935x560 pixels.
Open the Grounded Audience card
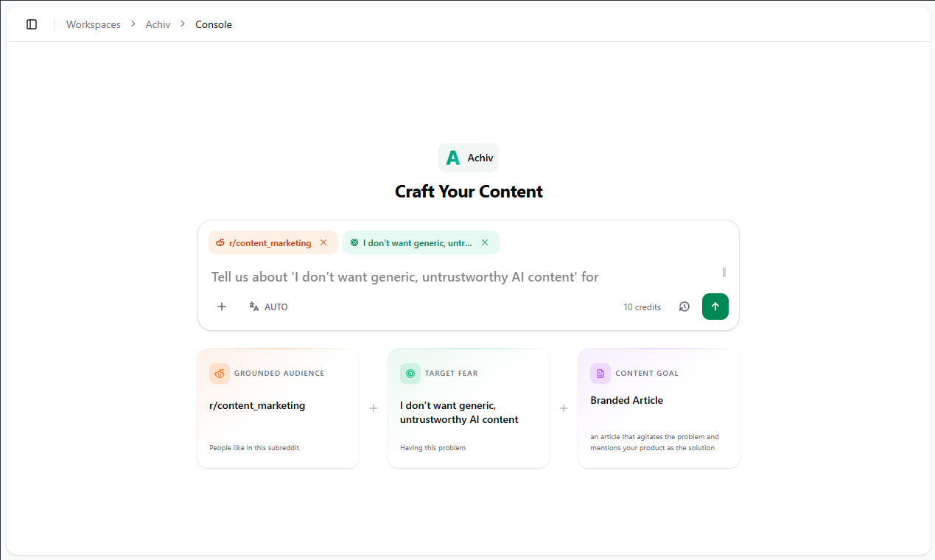(278, 408)
